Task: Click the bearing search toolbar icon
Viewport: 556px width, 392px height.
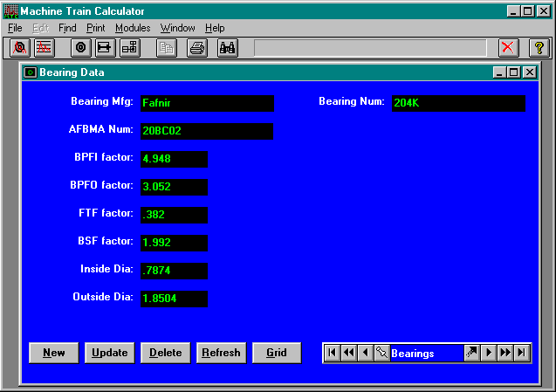Action: click(x=19, y=47)
